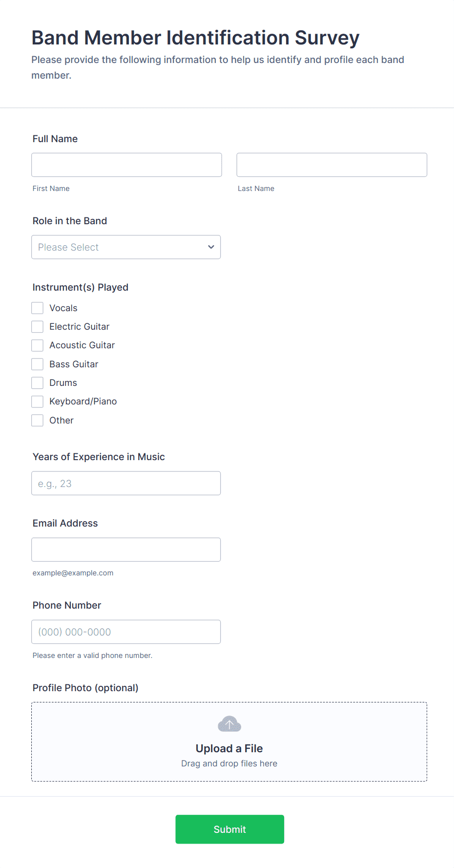Click the Upload a File text

coord(229,748)
